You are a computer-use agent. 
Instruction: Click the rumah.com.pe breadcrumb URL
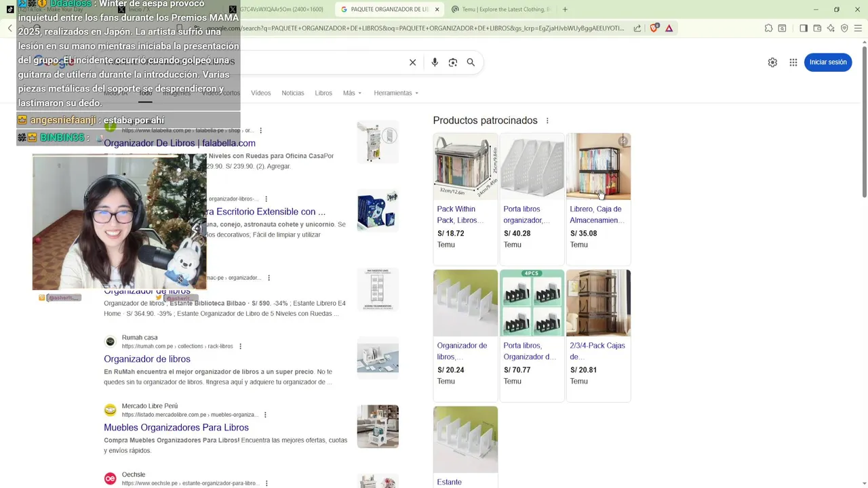[177, 346]
